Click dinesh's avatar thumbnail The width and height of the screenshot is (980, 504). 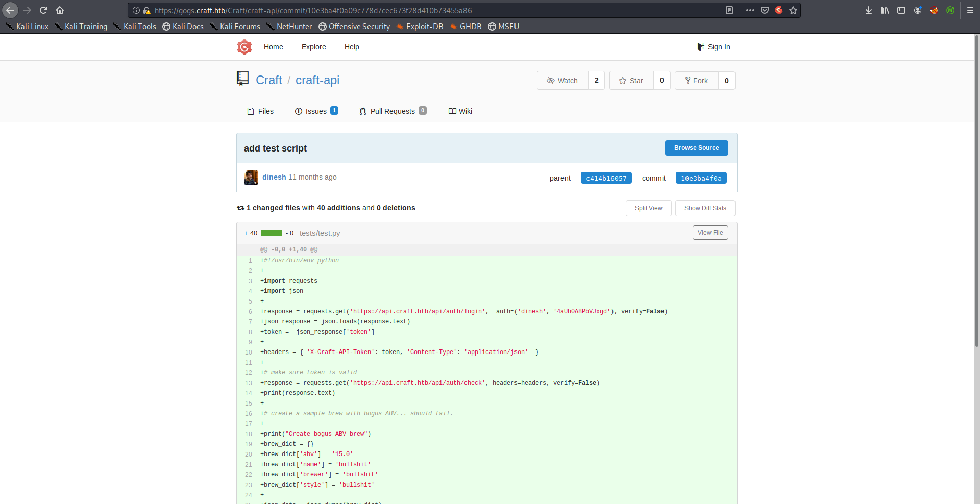pos(251,178)
